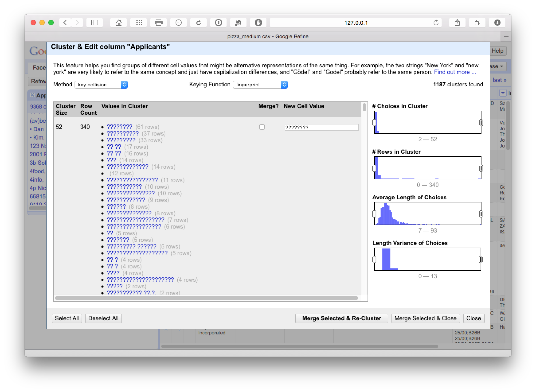Open the Find out more link
The width and height of the screenshot is (536, 392).
coord(455,72)
